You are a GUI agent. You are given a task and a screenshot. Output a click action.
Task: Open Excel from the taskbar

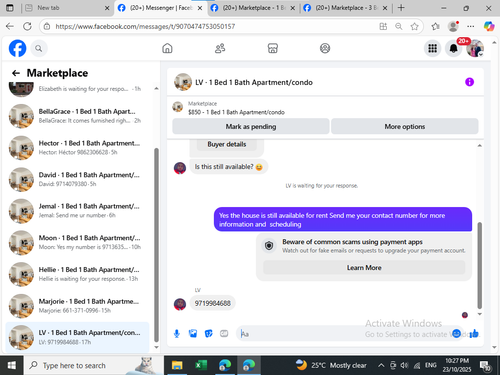[201, 365]
